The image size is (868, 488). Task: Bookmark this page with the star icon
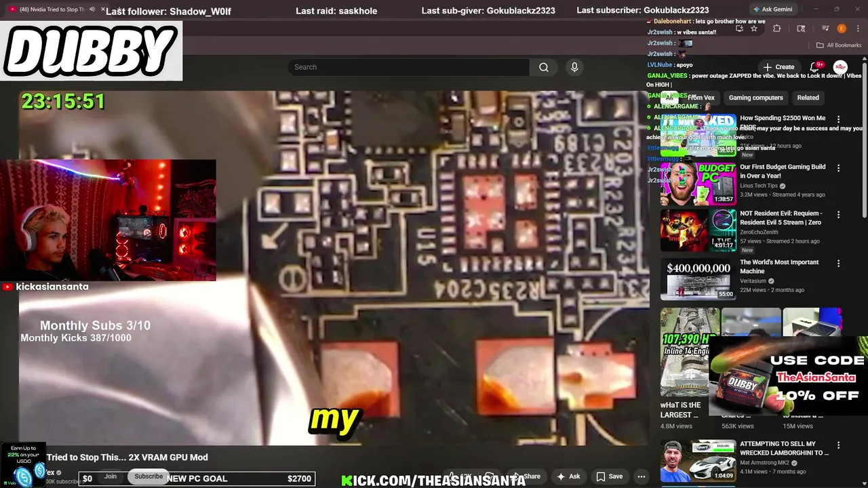point(753,28)
